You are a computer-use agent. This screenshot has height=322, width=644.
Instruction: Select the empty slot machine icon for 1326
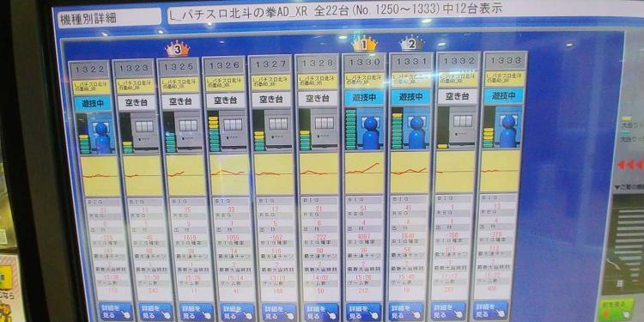(x=233, y=130)
